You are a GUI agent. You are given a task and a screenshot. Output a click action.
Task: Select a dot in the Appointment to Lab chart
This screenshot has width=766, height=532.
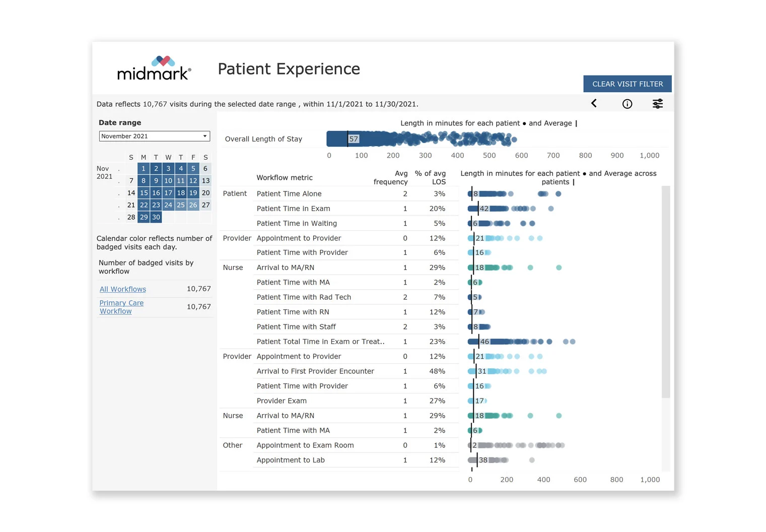coord(532,460)
